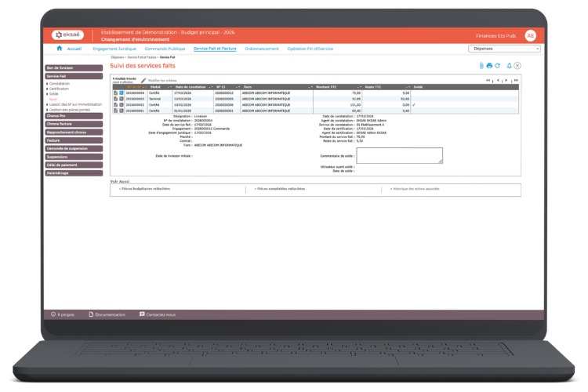
Task: Open document icon for row 2026000004
Action: [x=115, y=93]
